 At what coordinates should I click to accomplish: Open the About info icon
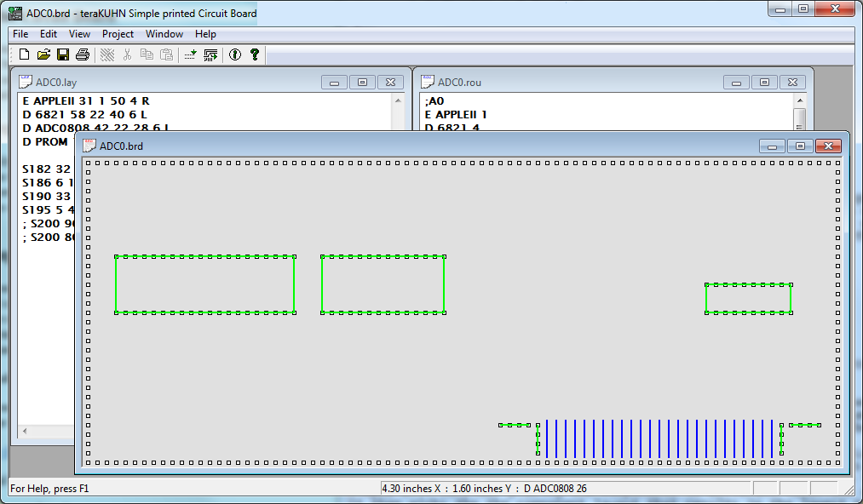234,54
